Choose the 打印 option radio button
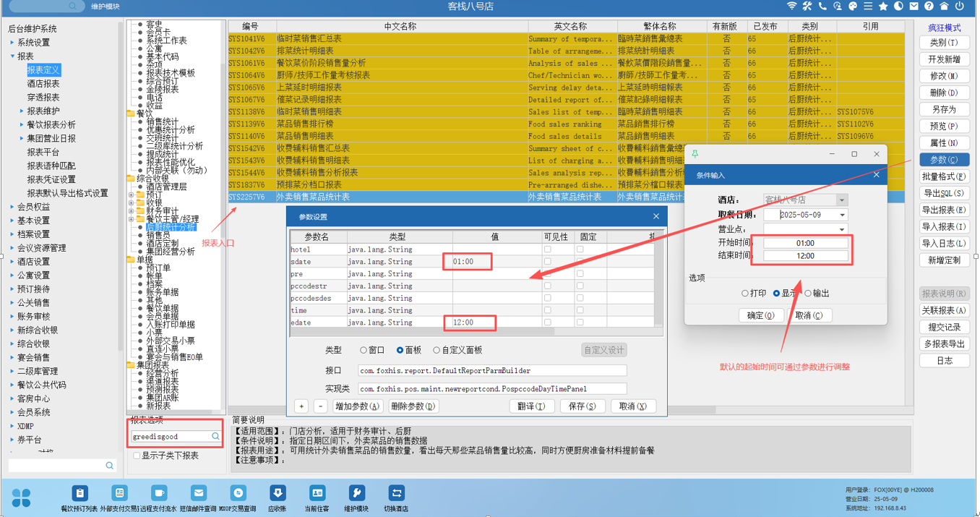 pos(745,294)
